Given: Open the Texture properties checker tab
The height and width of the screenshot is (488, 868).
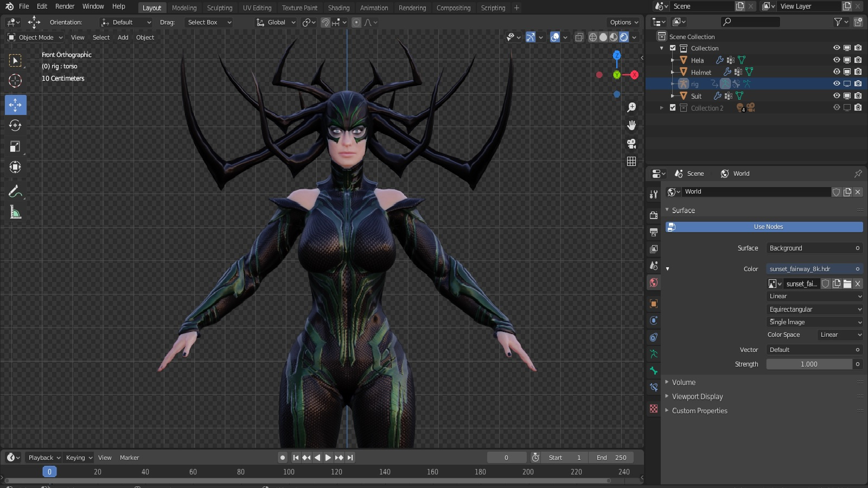Looking at the screenshot, I should (654, 408).
